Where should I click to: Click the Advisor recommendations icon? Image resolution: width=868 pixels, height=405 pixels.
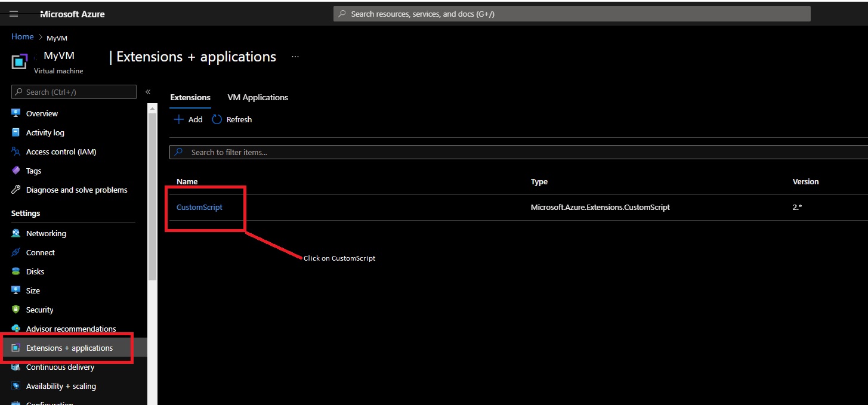click(x=17, y=328)
